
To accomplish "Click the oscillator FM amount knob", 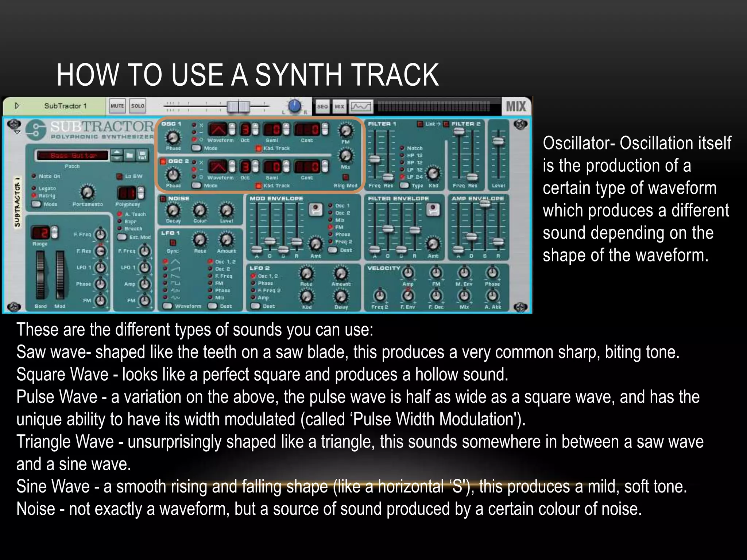I will pyautogui.click(x=345, y=131).
